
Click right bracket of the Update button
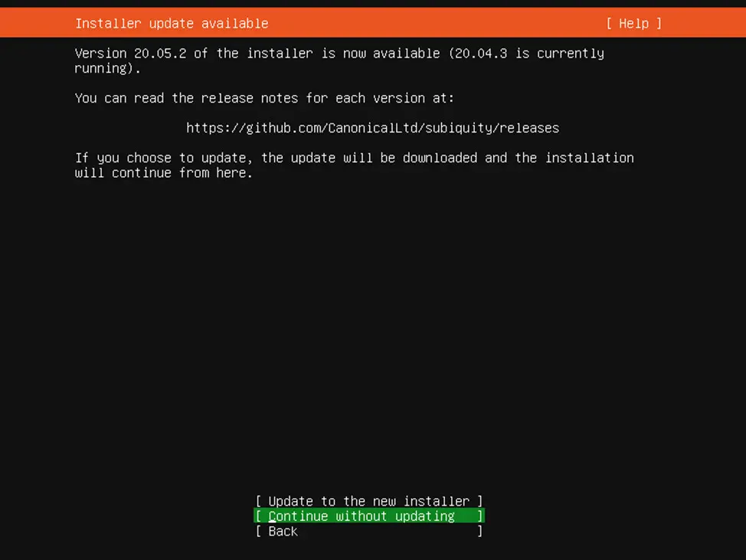480,501
